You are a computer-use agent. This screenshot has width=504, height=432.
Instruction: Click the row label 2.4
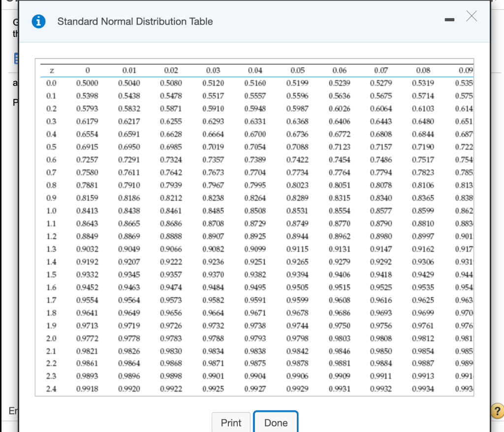[51, 389]
